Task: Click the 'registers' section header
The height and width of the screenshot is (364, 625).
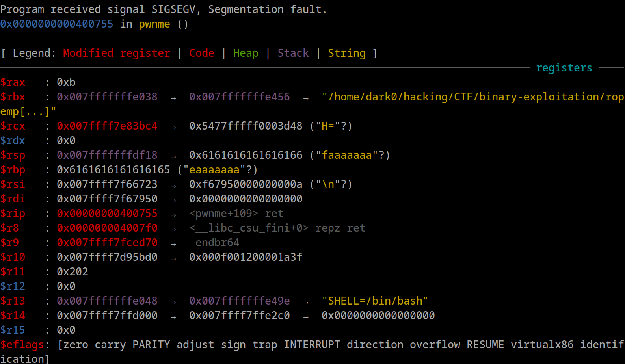Action: pos(564,68)
